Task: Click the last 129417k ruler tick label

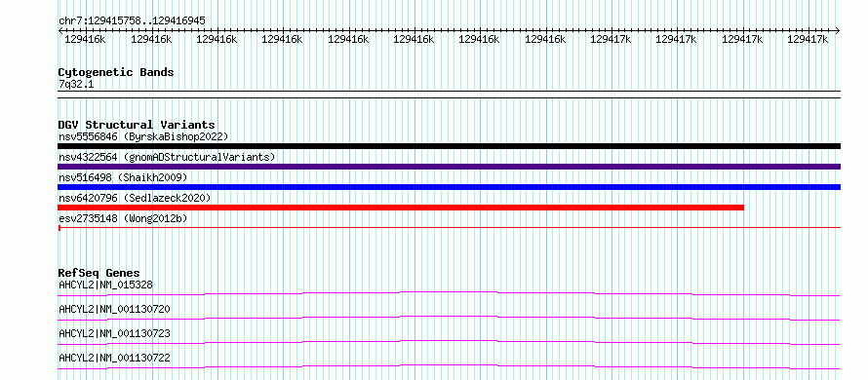Action: 808,39
